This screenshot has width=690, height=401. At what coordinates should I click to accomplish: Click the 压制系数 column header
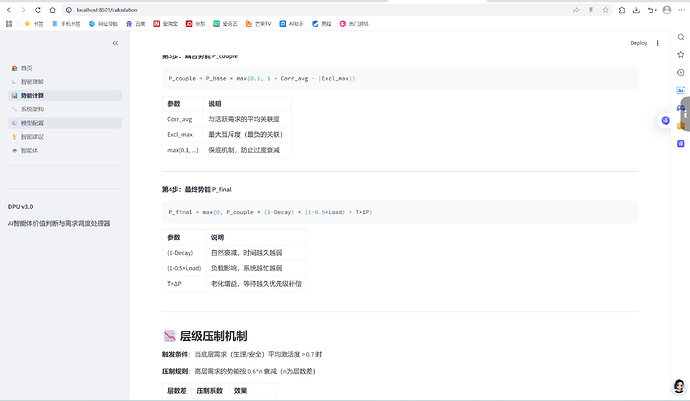coord(210,390)
